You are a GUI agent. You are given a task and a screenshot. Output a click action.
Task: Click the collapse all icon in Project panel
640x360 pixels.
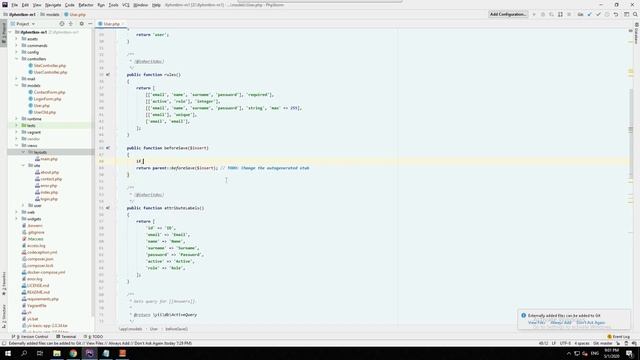point(71,24)
